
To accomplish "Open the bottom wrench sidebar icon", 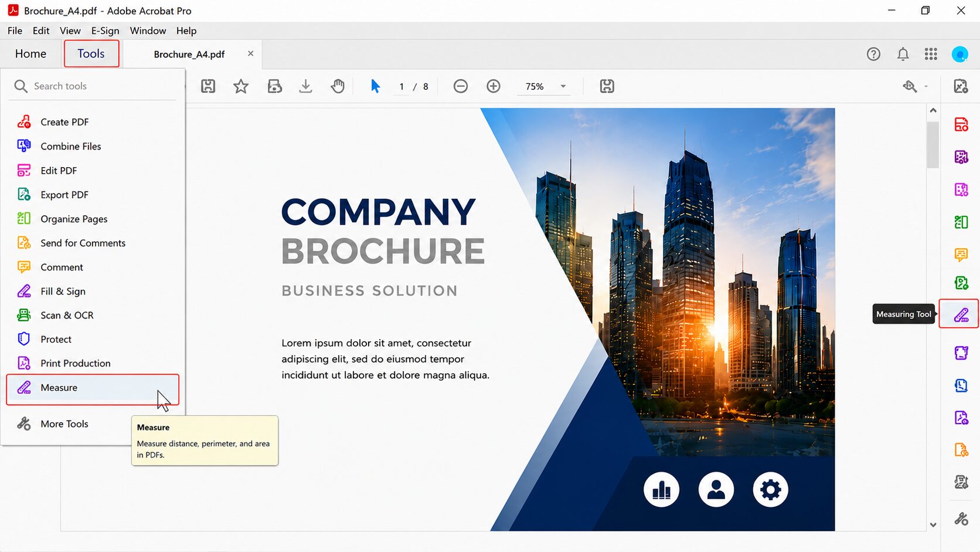I will coord(961,519).
